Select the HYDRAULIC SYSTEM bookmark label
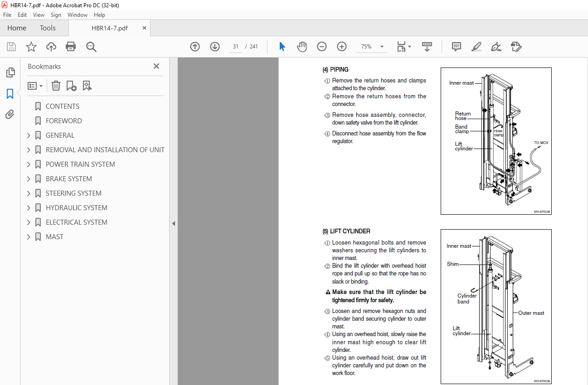This screenshot has width=588, height=385. click(x=77, y=208)
